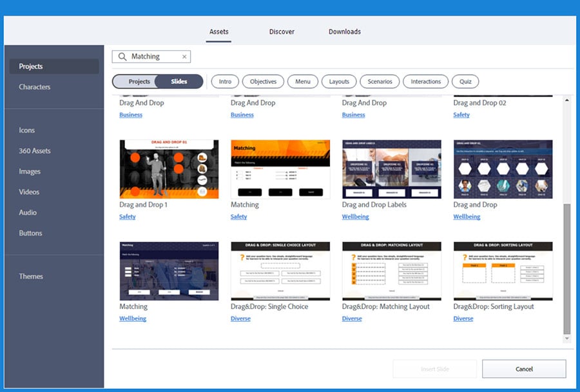This screenshot has width=580, height=392.
Task: Toggle view to Slides
Action: (x=179, y=82)
